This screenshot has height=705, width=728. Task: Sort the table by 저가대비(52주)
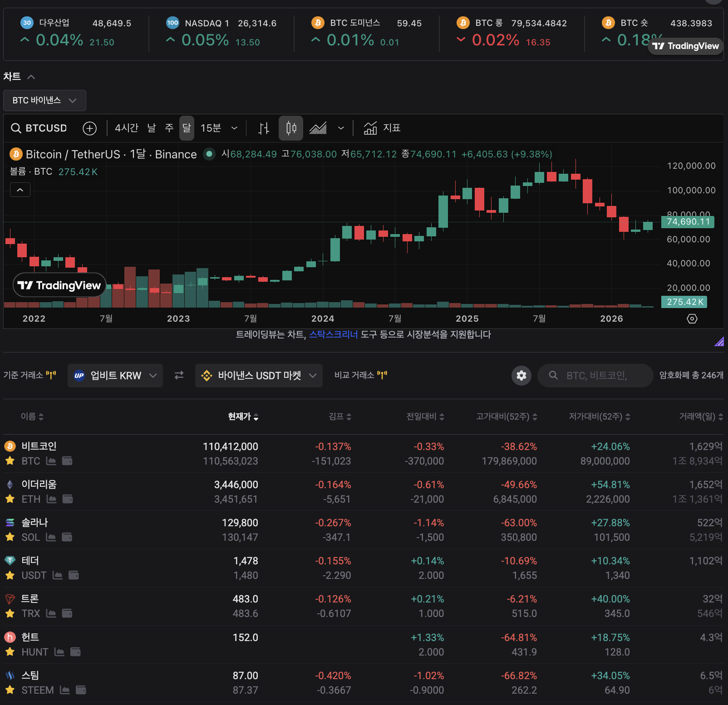pos(600,416)
